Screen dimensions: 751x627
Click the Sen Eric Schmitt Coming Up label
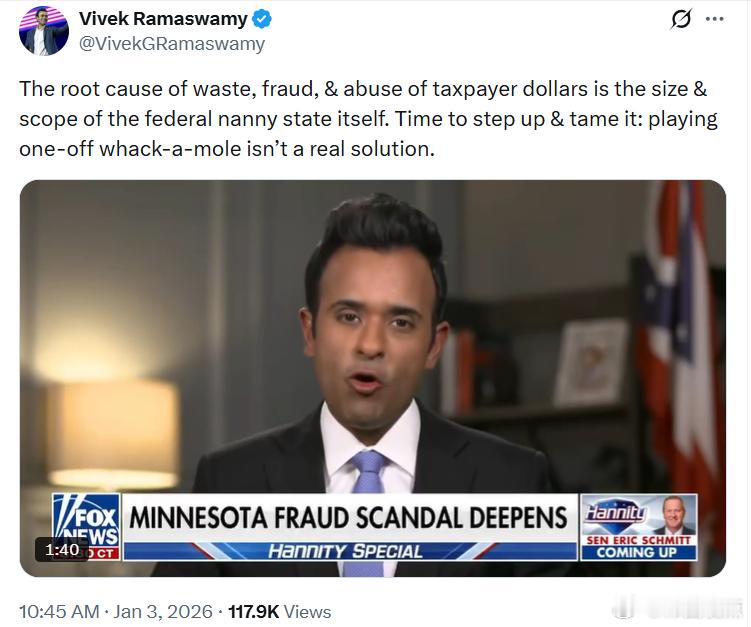point(638,547)
